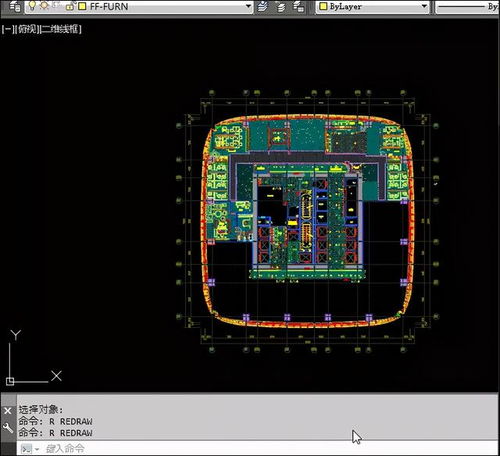Toggle the layer freeze sun icon
The width and height of the screenshot is (500, 456).
point(44,5)
